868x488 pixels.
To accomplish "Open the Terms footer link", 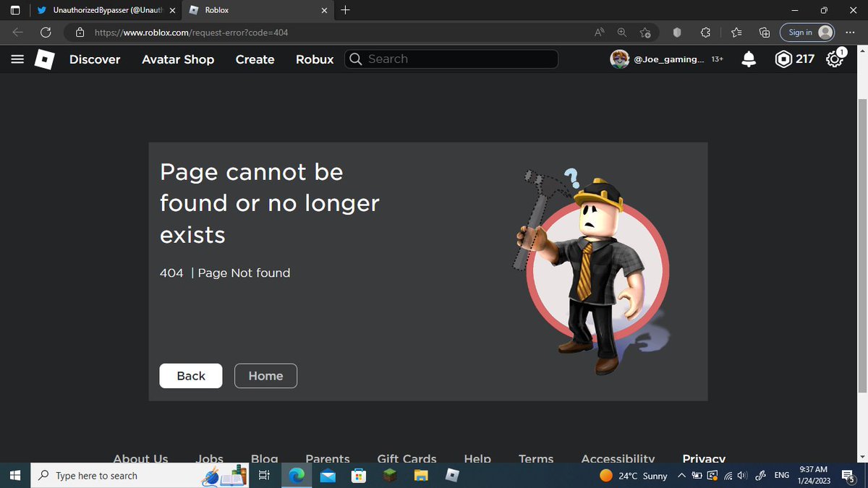I will click(x=536, y=458).
